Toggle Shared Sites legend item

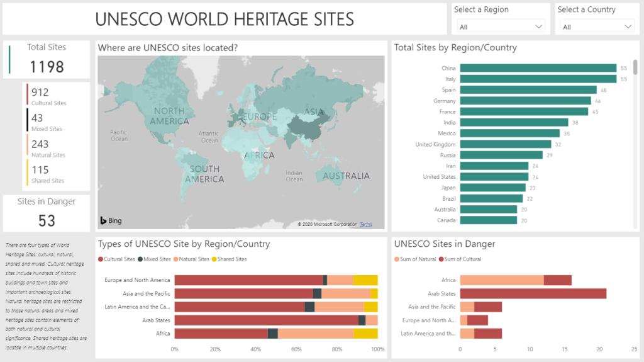[229, 259]
